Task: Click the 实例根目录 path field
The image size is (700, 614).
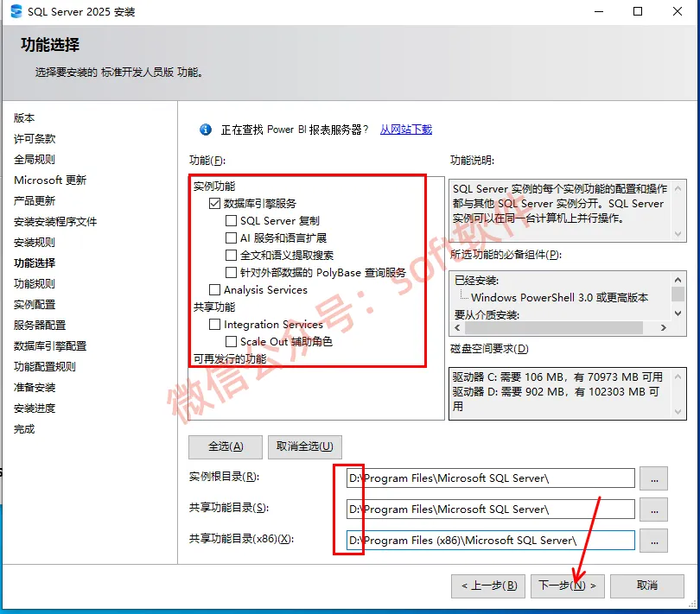Action: (x=490, y=478)
